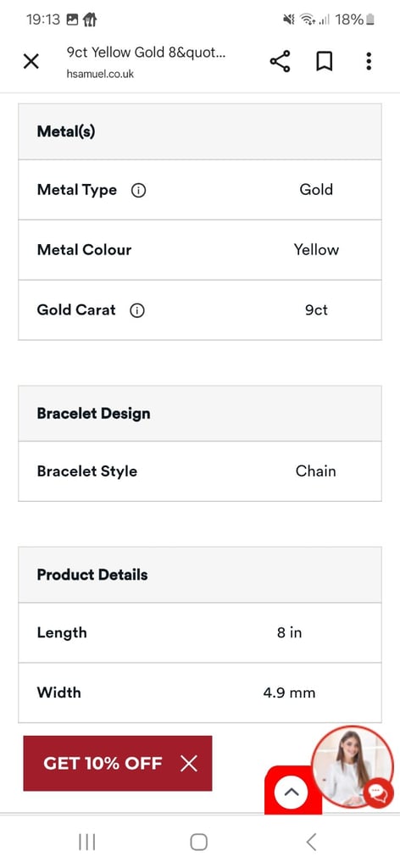400x868 pixels.
Task: Show the Gold Carat info tooltip icon
Action: pos(136,310)
